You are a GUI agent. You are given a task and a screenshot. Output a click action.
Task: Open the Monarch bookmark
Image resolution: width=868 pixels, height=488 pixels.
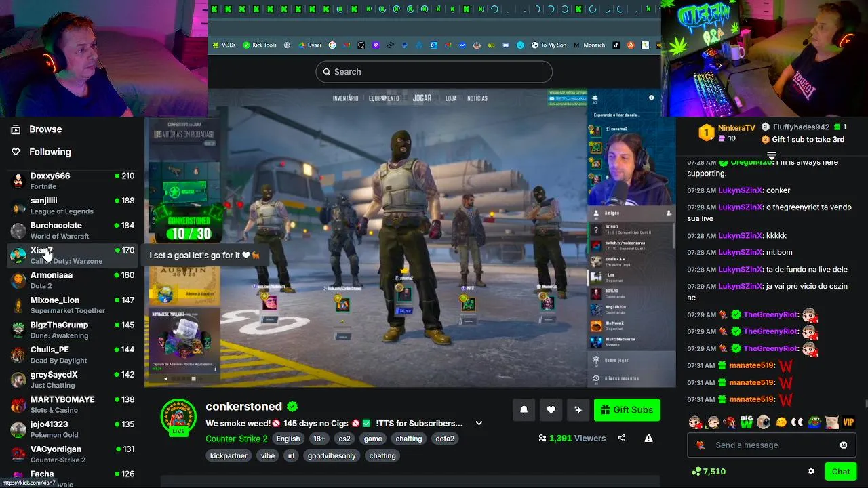click(589, 45)
